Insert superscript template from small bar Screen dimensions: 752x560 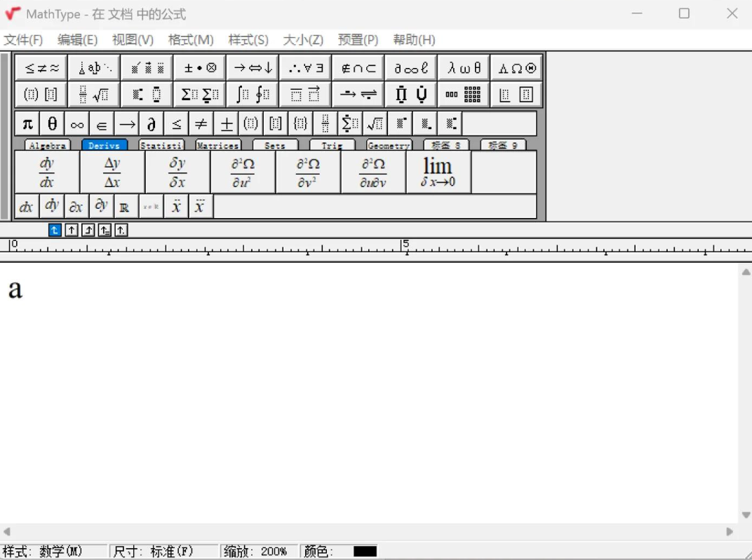click(x=401, y=124)
